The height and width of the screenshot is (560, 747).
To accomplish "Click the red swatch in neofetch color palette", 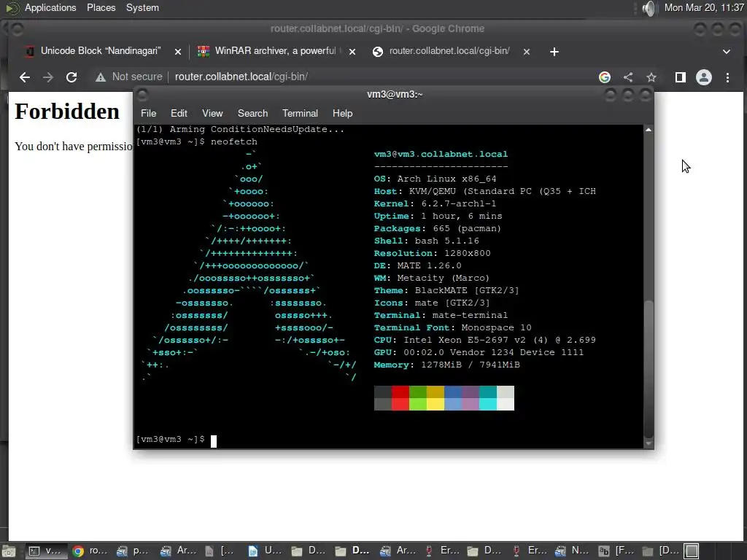I will coord(400,398).
